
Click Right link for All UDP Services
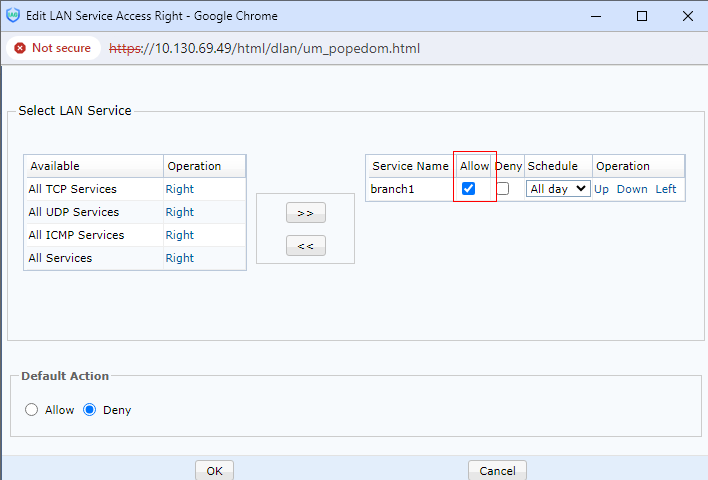[180, 212]
